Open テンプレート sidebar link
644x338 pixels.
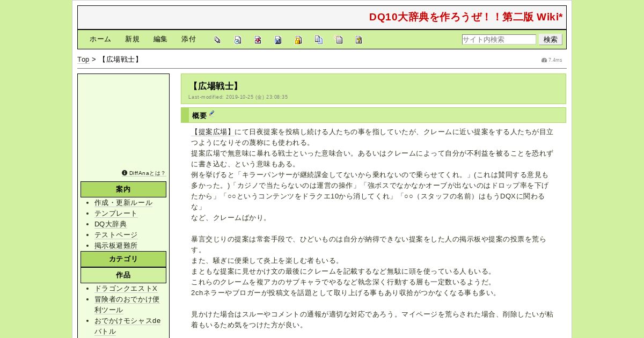tap(116, 214)
